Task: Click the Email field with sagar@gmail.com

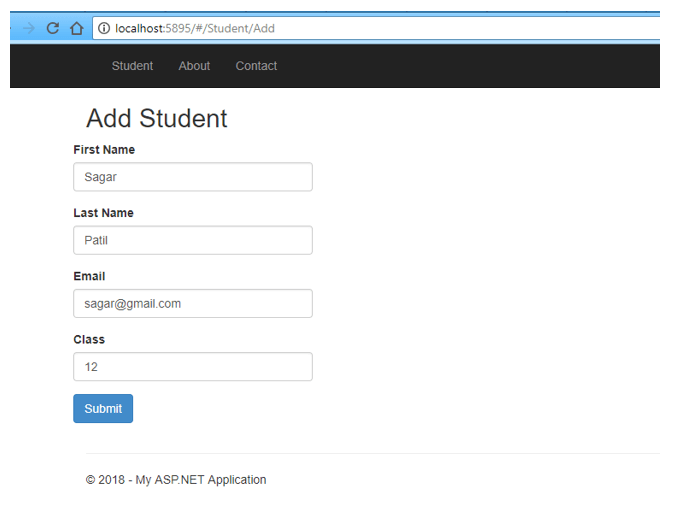Action: [193, 303]
